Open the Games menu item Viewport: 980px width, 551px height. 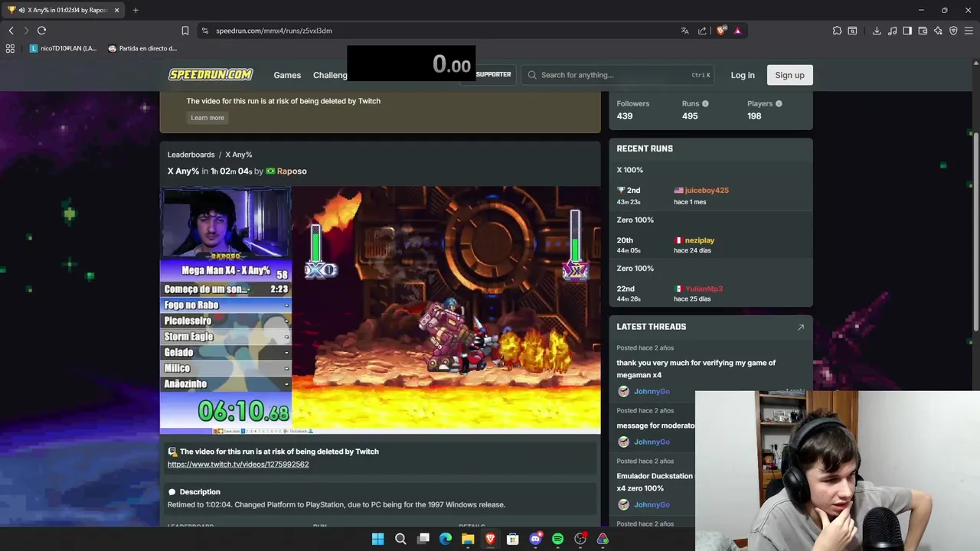tap(287, 75)
